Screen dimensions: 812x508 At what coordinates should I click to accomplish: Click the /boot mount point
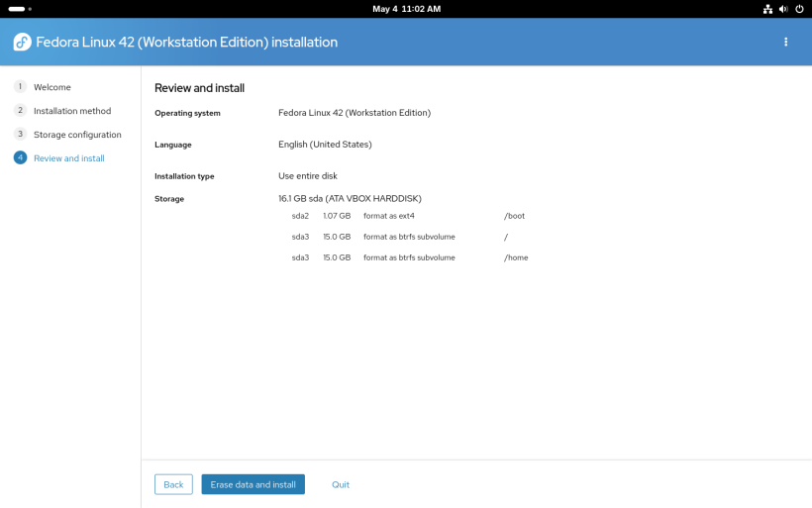(x=514, y=216)
